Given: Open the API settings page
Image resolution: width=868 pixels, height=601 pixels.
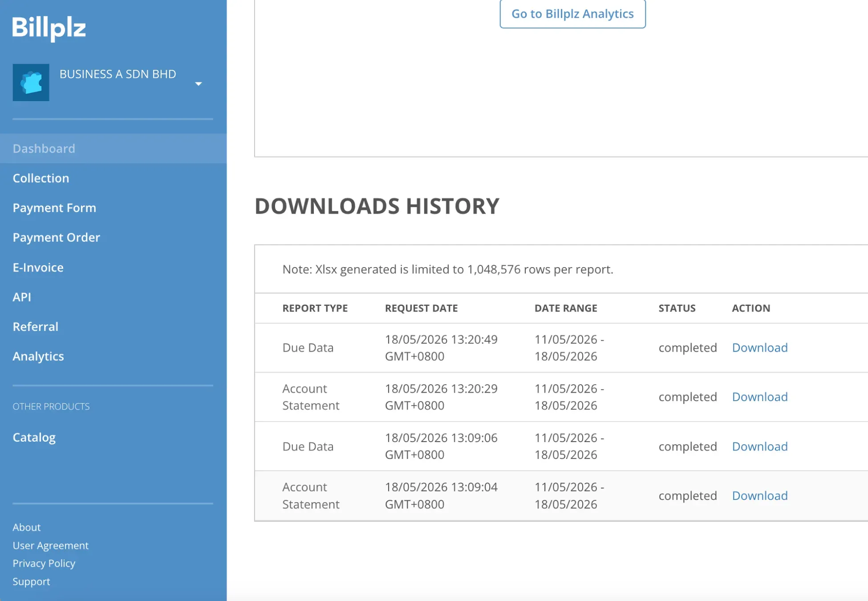Looking at the screenshot, I should 22,297.
